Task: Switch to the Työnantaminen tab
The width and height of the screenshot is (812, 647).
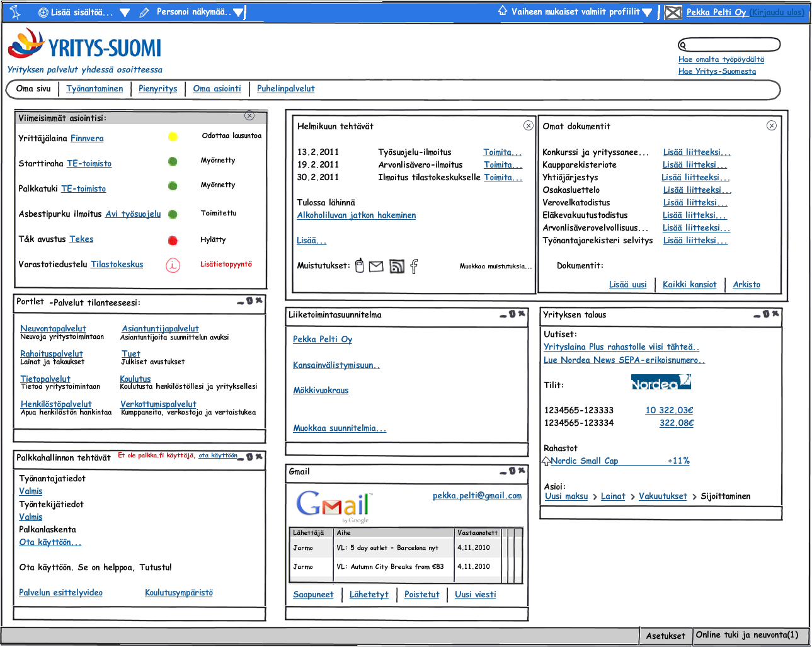Action: (x=94, y=89)
